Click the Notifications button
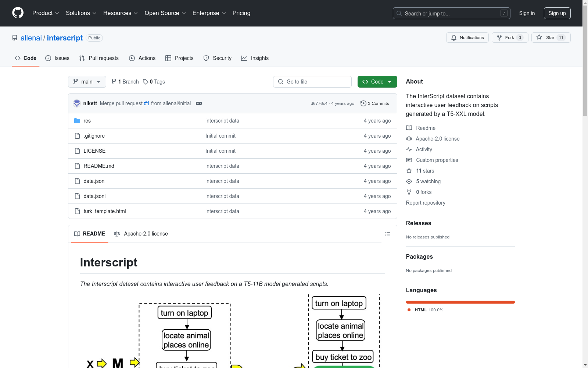The height and width of the screenshot is (368, 588). coord(467,38)
